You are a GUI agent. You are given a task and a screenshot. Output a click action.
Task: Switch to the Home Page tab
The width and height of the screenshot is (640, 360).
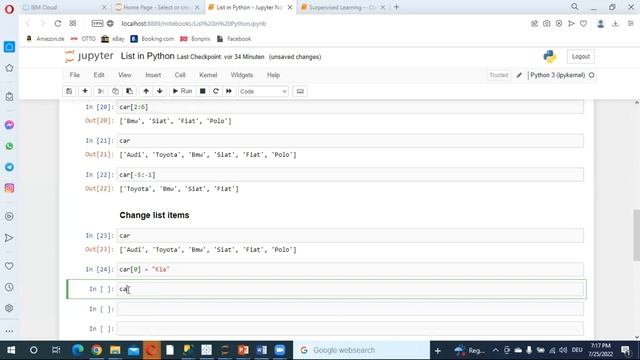point(157,7)
